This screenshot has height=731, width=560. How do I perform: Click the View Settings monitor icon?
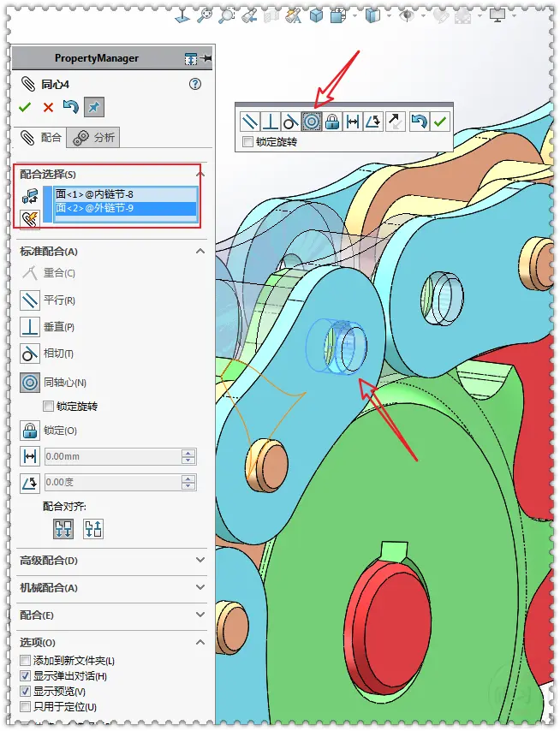point(497,16)
